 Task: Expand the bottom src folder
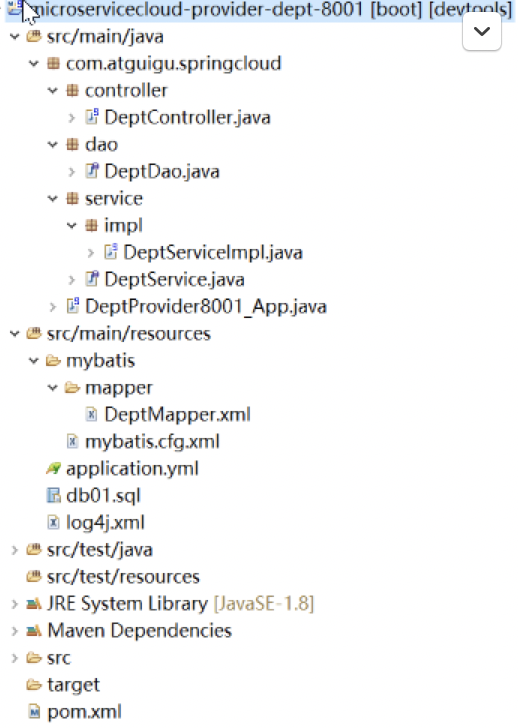(x=14, y=658)
